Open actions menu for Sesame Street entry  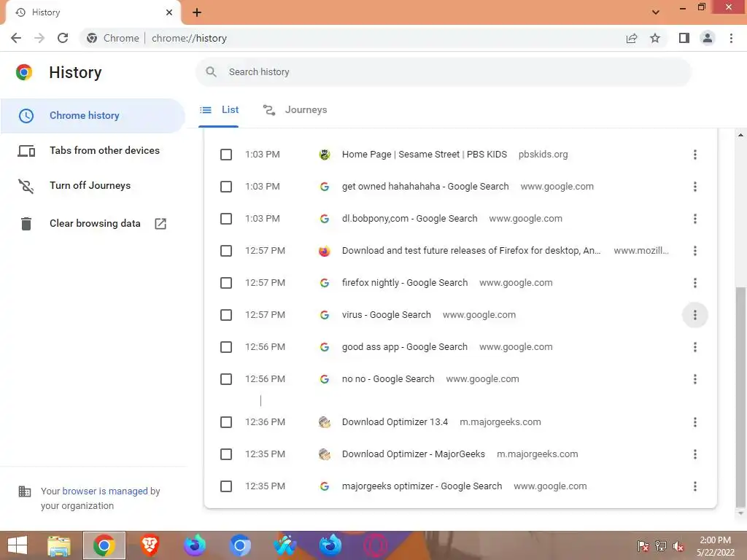(x=695, y=155)
